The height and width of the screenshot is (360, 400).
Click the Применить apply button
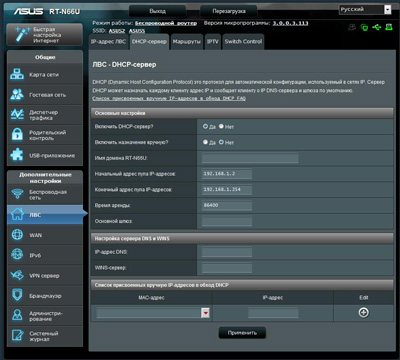pos(242,333)
